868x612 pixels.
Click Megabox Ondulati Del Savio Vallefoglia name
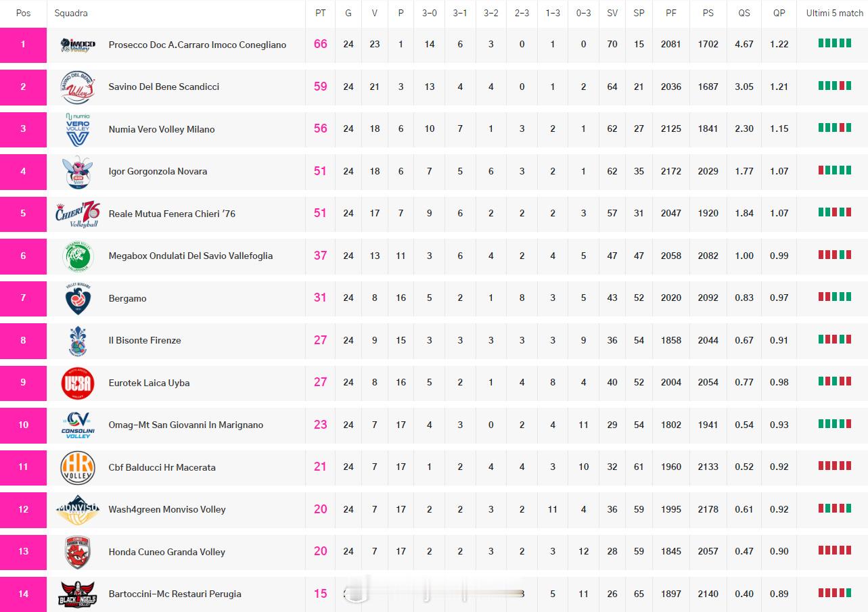(191, 256)
